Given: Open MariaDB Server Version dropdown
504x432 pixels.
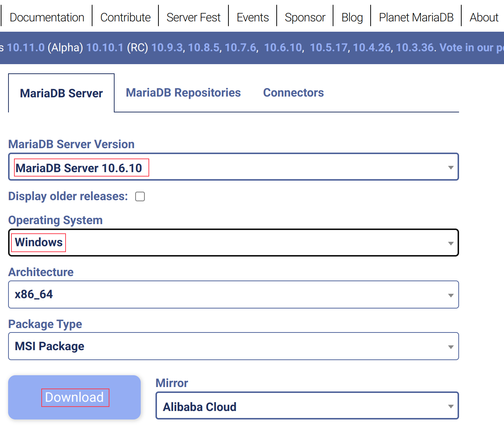Looking at the screenshot, I should [234, 167].
